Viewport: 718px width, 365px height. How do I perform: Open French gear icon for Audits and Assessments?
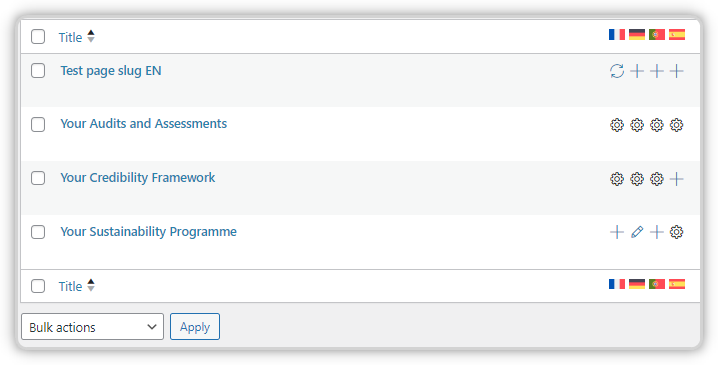617,125
